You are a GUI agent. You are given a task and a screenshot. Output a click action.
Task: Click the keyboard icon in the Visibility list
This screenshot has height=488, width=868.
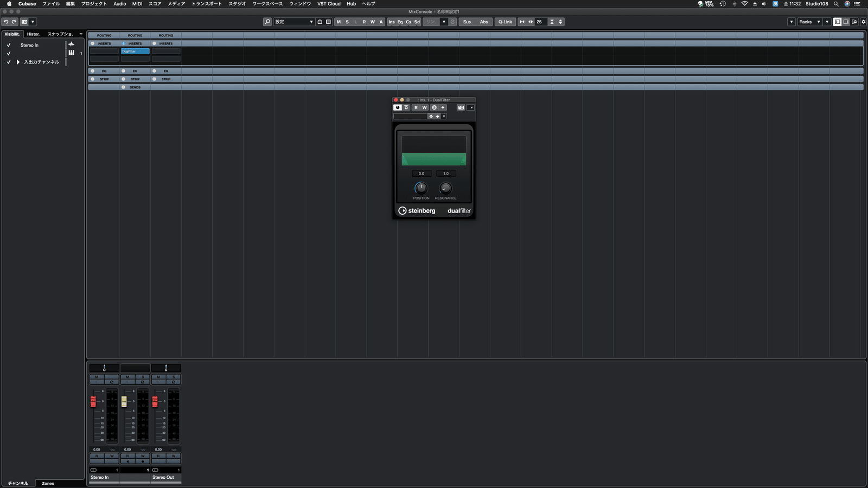tap(71, 53)
